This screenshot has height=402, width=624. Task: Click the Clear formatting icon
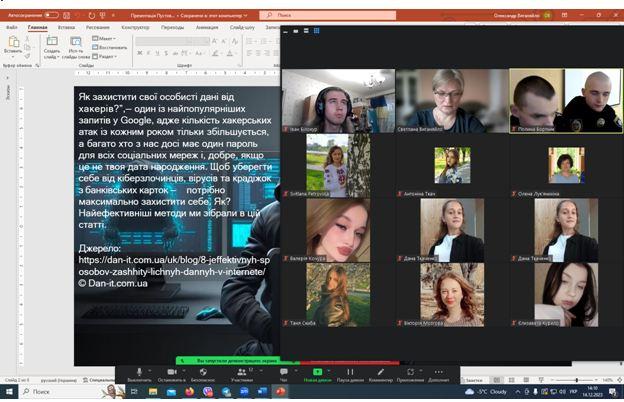tap(235, 41)
